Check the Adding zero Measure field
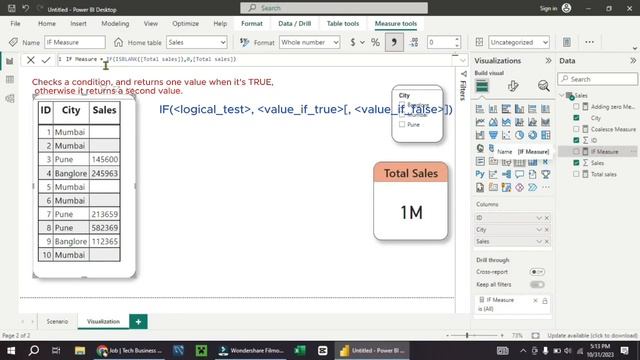 pyautogui.click(x=576, y=107)
